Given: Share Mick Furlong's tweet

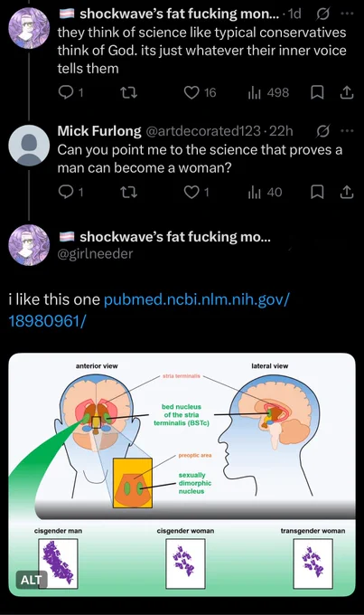Looking at the screenshot, I should [346, 192].
